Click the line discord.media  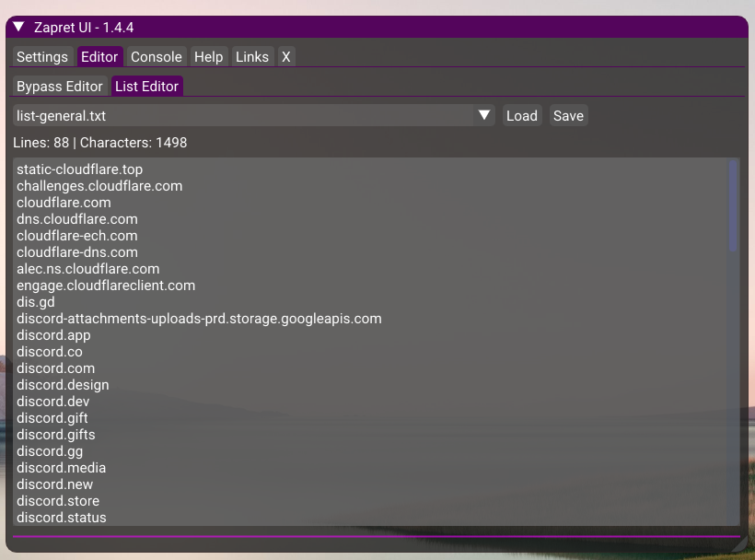tap(61, 468)
